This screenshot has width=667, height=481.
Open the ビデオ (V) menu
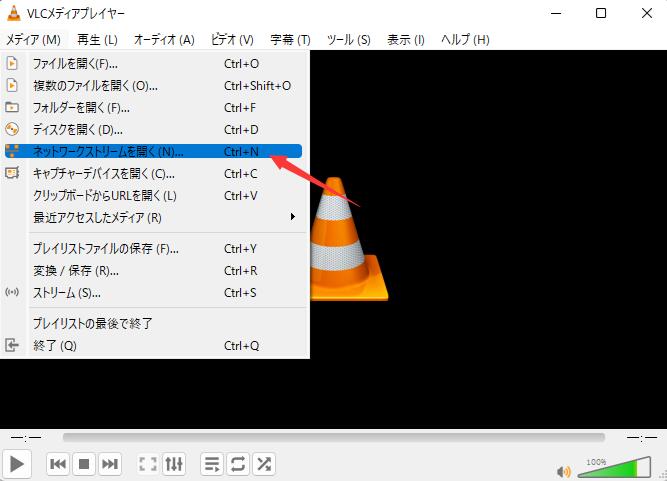pos(232,40)
